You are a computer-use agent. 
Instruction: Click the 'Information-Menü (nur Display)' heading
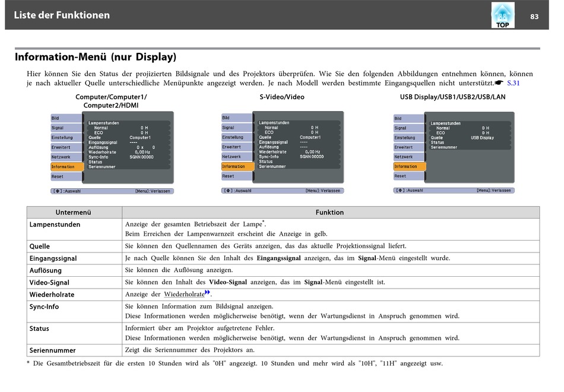tap(96, 57)
